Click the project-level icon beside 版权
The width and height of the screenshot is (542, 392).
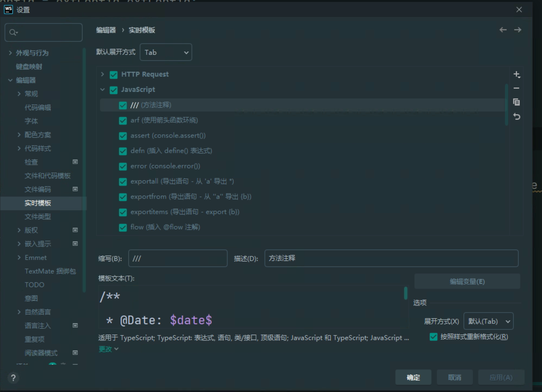click(75, 230)
